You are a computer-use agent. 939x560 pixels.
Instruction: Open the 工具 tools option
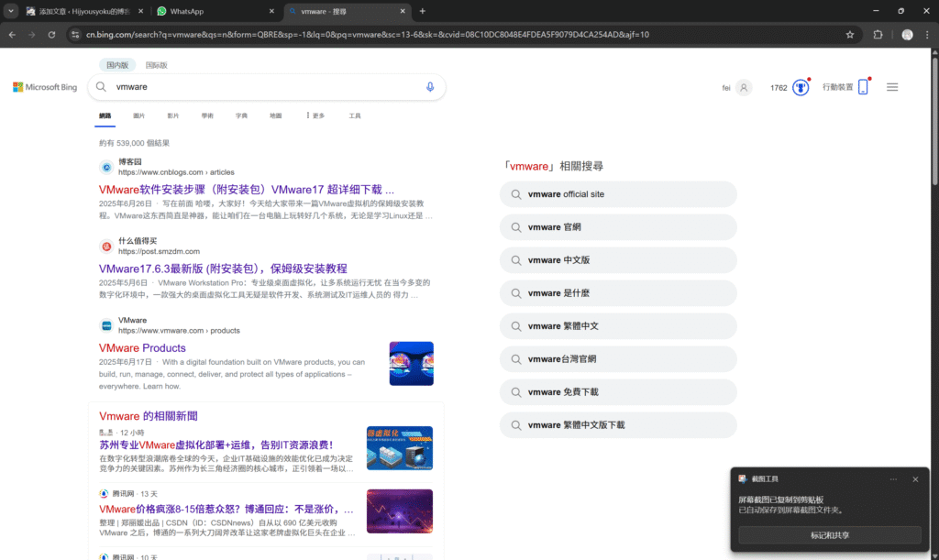(x=355, y=115)
